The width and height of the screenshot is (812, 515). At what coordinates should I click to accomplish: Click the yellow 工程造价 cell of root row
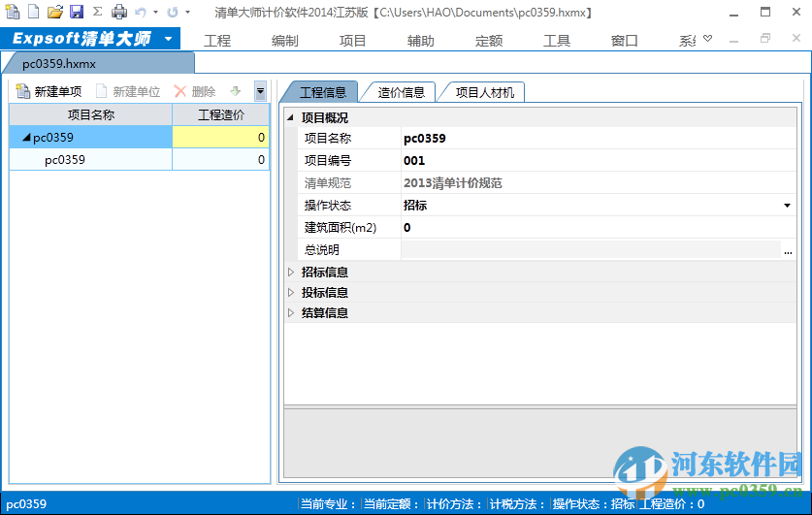click(x=220, y=137)
